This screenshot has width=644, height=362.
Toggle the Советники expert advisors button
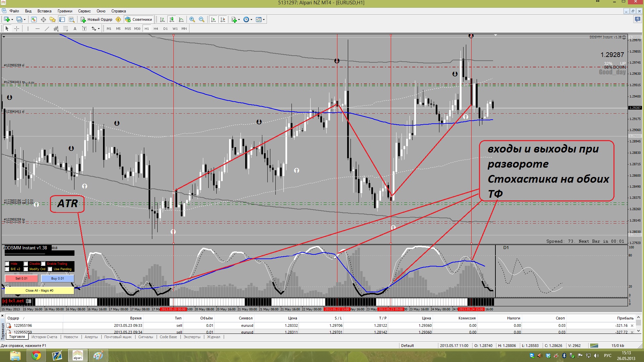click(139, 19)
